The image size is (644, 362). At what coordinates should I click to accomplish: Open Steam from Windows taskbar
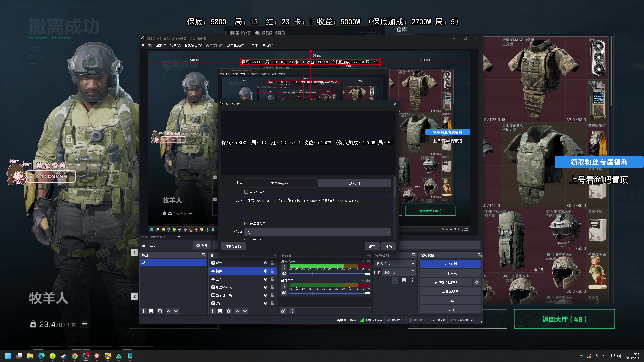63,356
